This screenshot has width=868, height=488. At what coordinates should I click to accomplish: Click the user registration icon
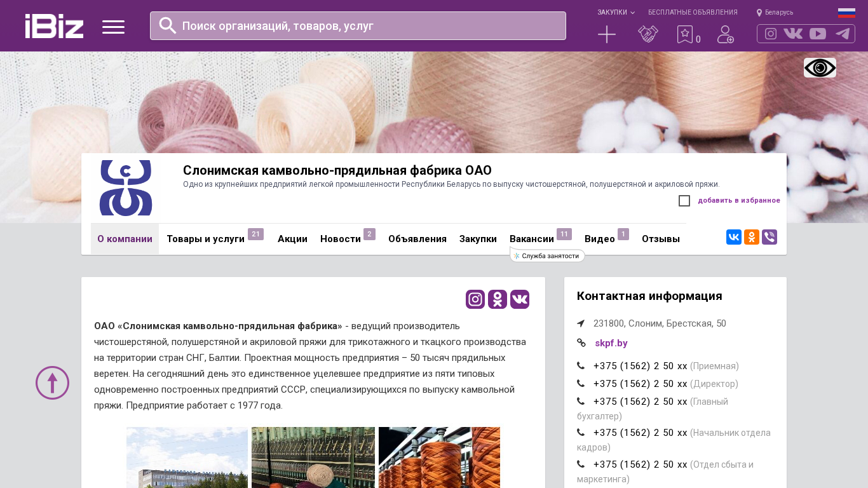click(726, 34)
